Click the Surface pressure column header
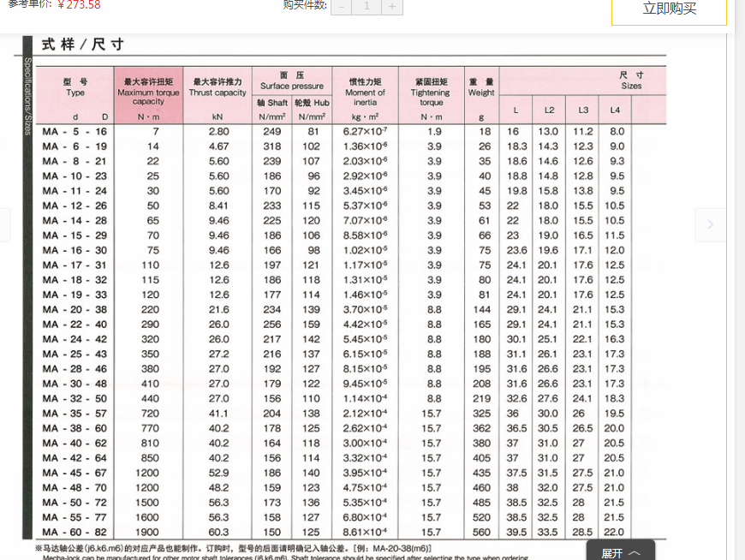 click(x=292, y=80)
